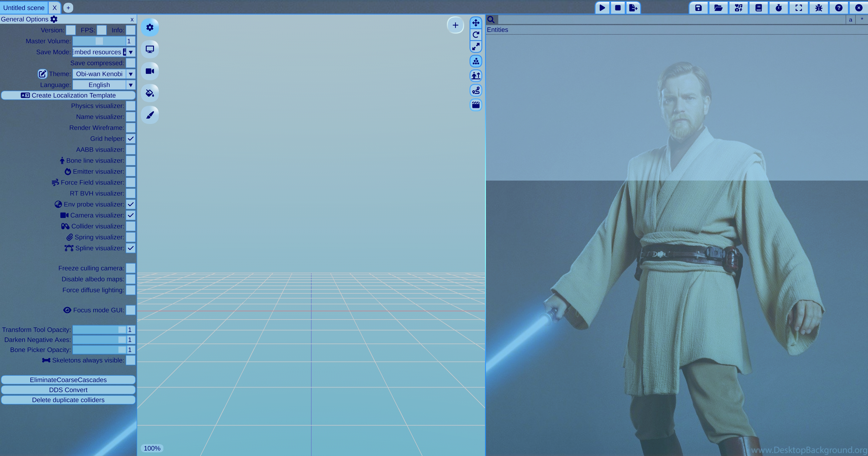Stop the scene with the Stop button

point(618,7)
